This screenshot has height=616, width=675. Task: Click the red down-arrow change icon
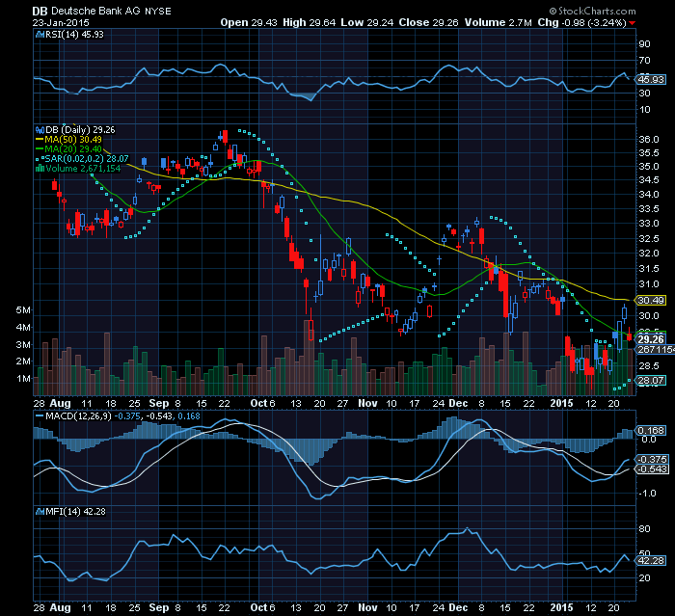point(632,23)
